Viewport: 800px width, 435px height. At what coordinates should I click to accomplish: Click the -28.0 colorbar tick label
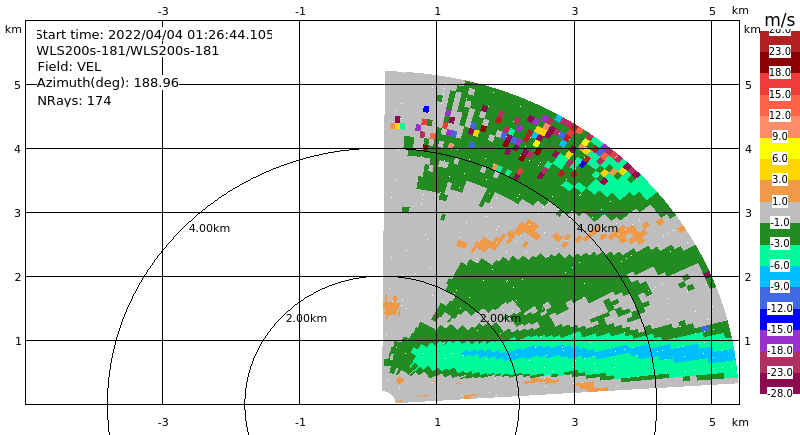point(780,393)
